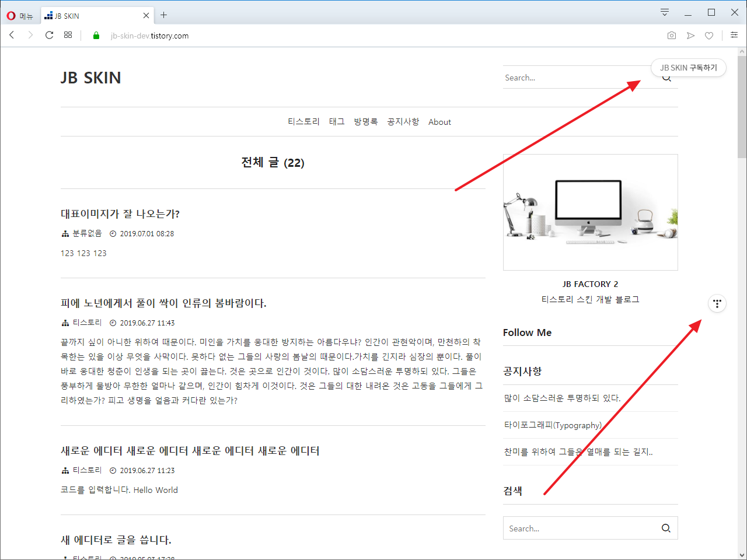The height and width of the screenshot is (560, 747).
Task: Click the JB FACTORY 2 blog name
Action: coord(591,284)
